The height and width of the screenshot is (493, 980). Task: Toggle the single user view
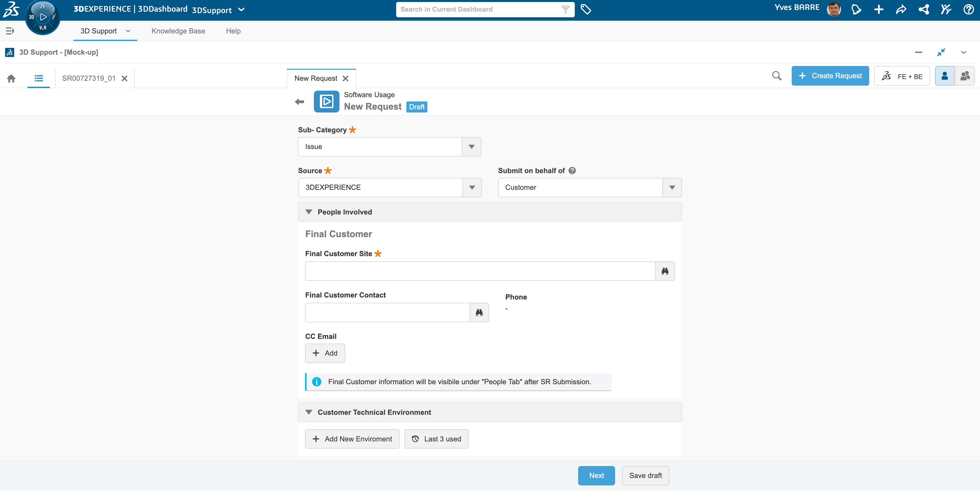pyautogui.click(x=944, y=76)
